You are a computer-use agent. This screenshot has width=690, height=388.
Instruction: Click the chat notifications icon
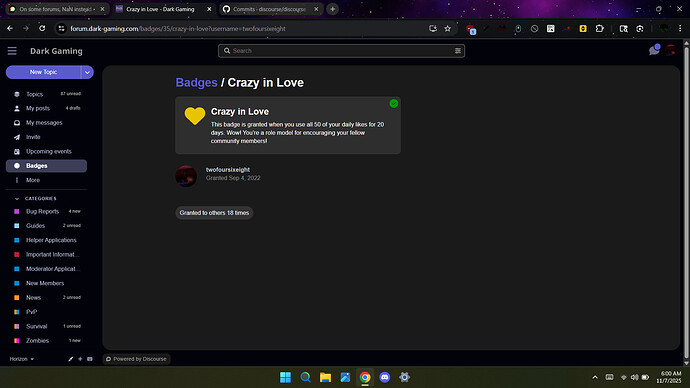click(x=654, y=51)
